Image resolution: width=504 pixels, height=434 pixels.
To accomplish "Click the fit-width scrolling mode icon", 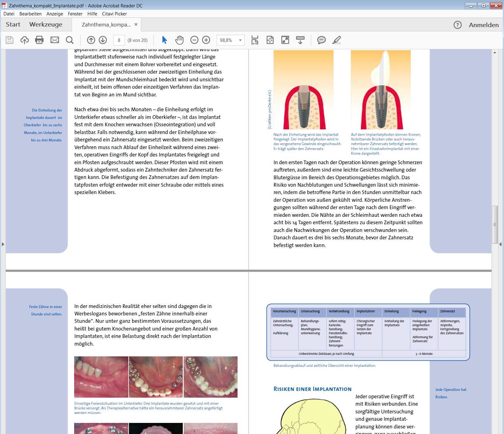I will click(255, 40).
